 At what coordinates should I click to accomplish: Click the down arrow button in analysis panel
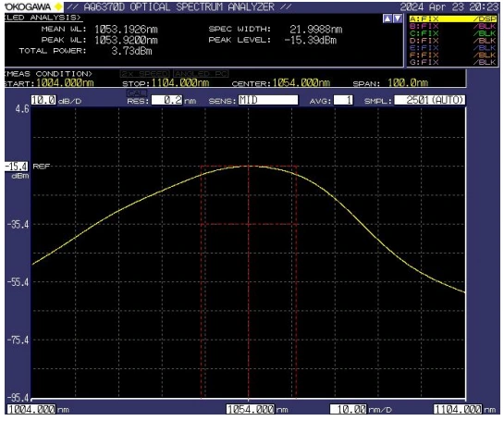(x=398, y=19)
